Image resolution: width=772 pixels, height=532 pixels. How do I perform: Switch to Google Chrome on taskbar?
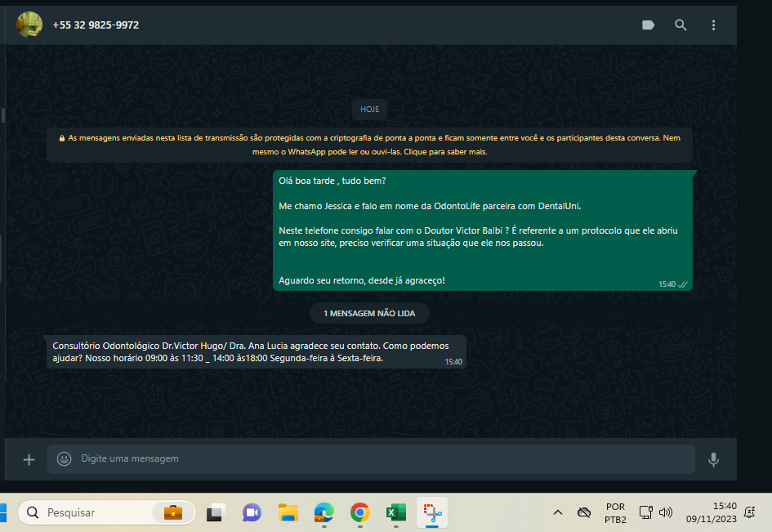point(360,512)
